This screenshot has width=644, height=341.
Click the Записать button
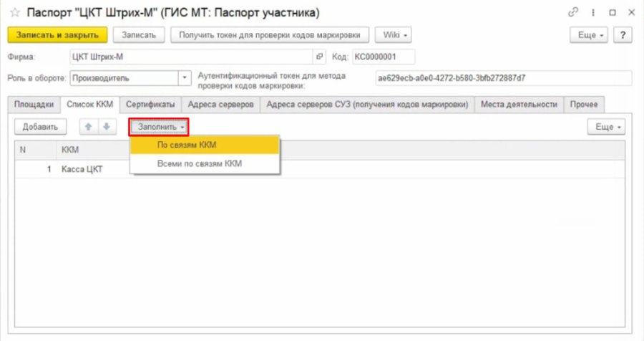139,35
